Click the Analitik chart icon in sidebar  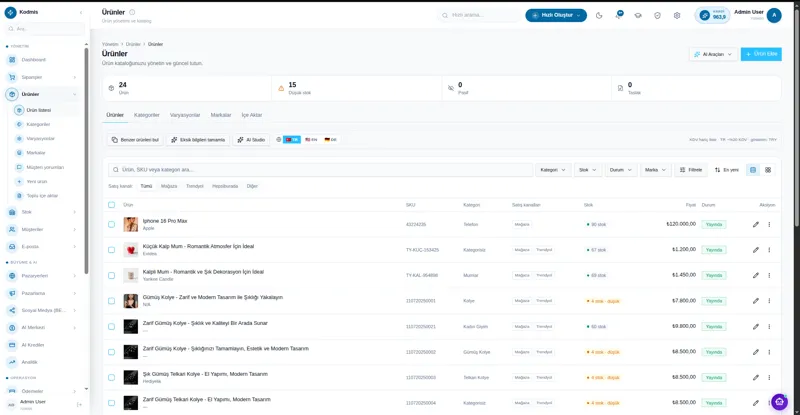coord(12,362)
